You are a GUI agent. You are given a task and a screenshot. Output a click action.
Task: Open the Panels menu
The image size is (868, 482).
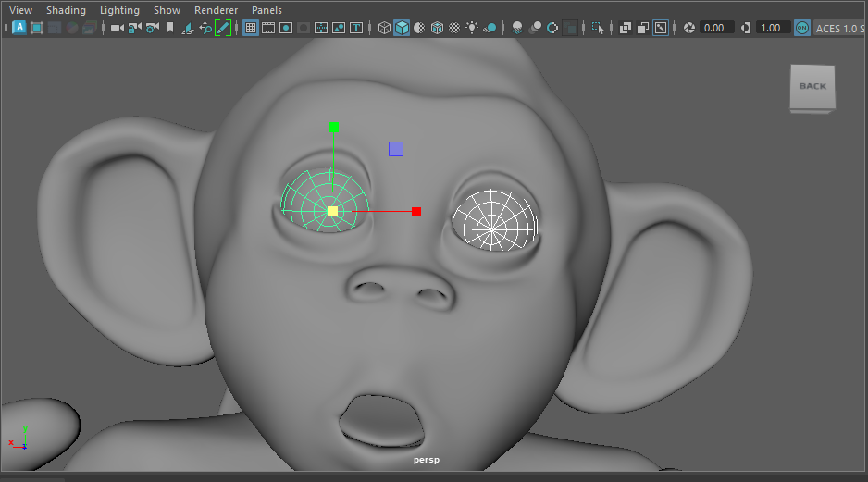[x=267, y=10]
